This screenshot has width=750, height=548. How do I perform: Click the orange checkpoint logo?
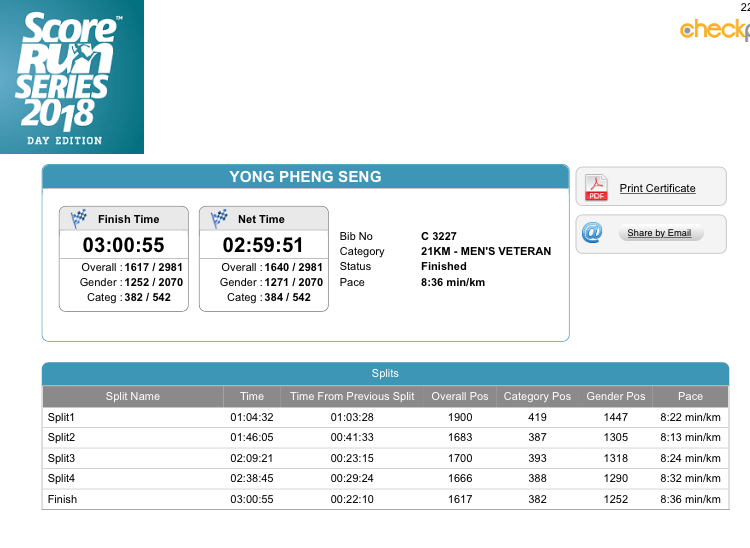pyautogui.click(x=714, y=30)
